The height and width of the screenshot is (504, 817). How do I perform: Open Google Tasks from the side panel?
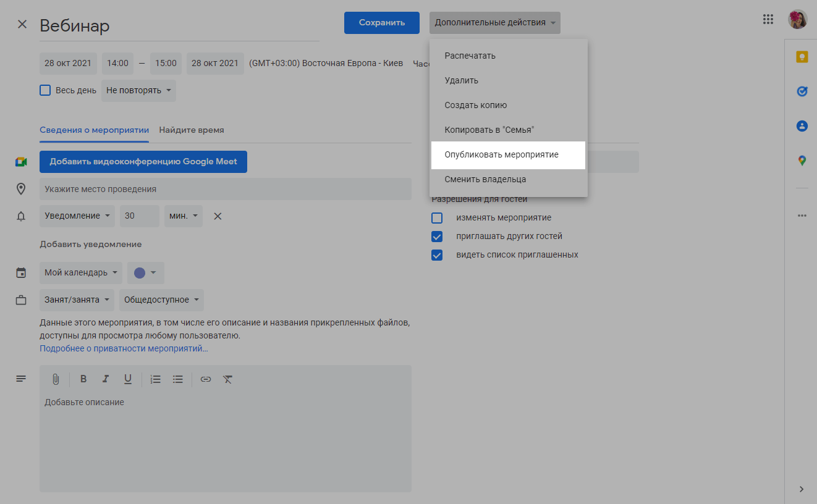coord(802,91)
